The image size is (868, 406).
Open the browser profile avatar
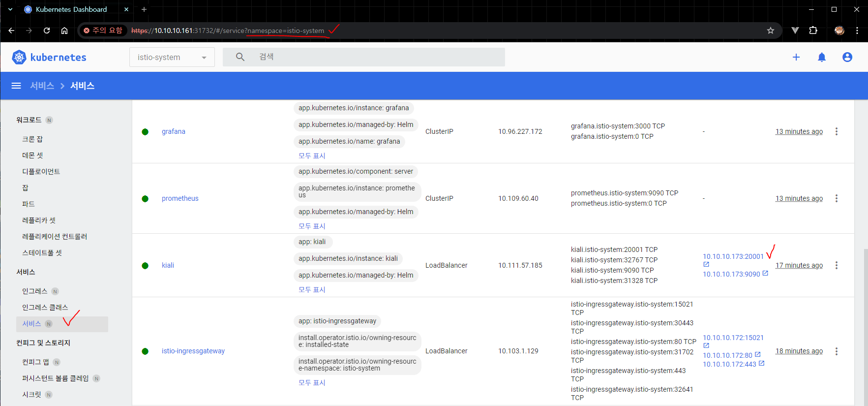[x=839, y=31]
